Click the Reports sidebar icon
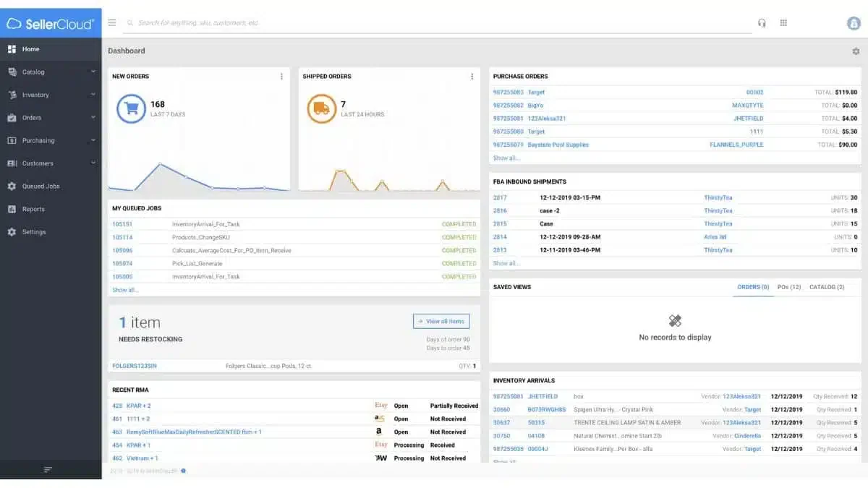 click(12, 209)
